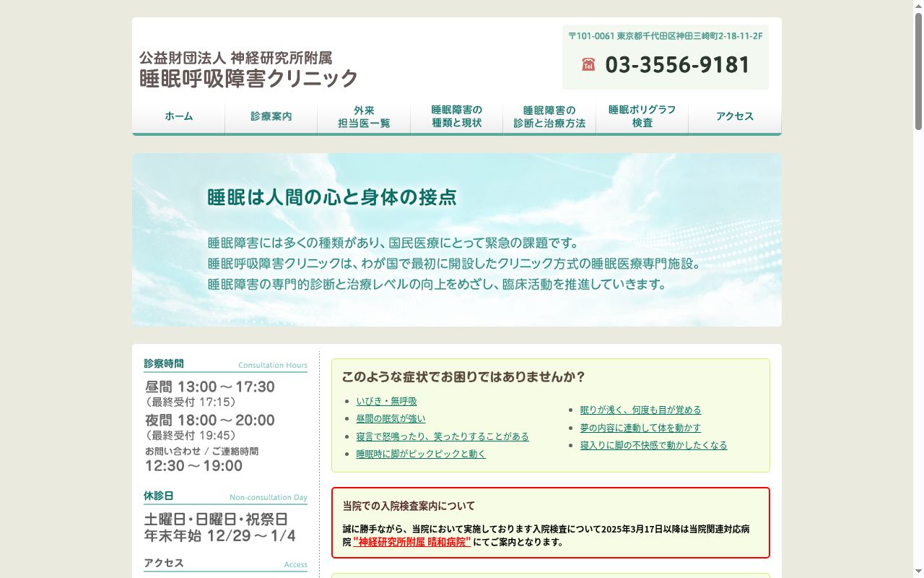Click the 当院での入院検査案内について heading
Screen dimensions: 924x578
coord(409,506)
